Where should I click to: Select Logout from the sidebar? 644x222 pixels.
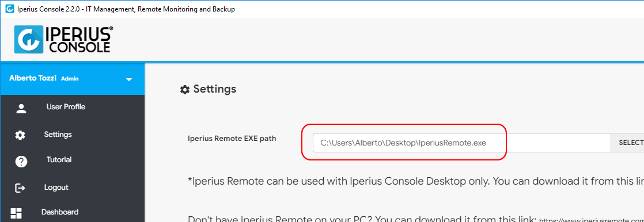click(x=56, y=187)
